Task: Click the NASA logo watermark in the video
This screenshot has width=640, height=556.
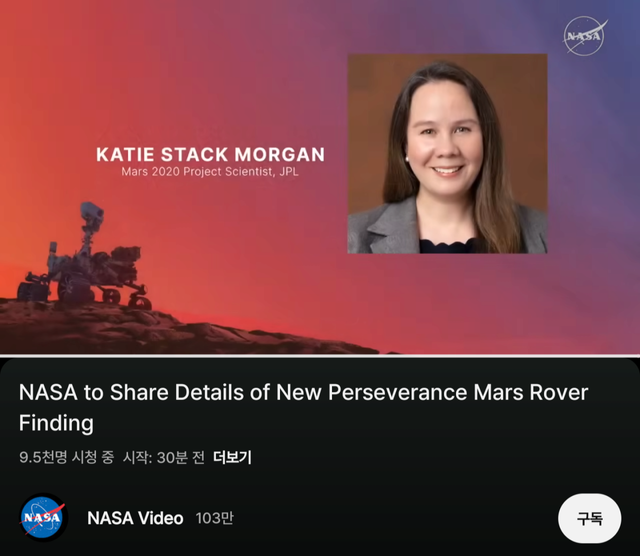Action: click(x=585, y=36)
